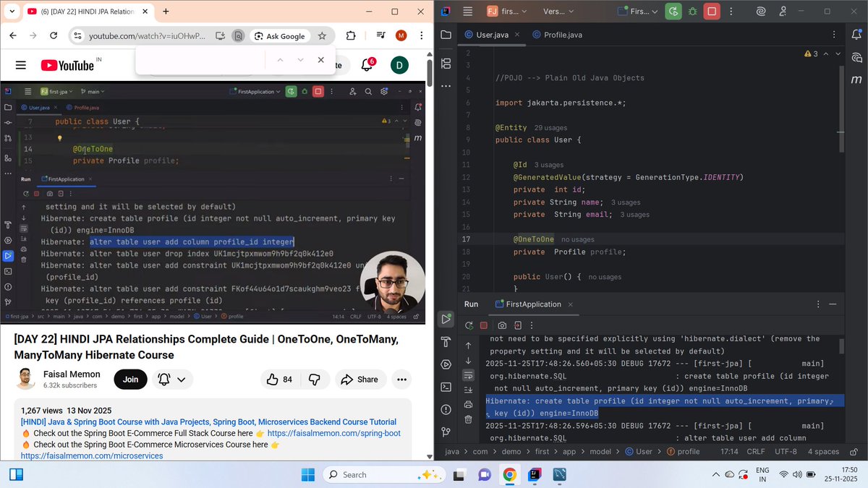
Task: Rerun FirstApplication from the console toolbar
Action: tap(469, 325)
